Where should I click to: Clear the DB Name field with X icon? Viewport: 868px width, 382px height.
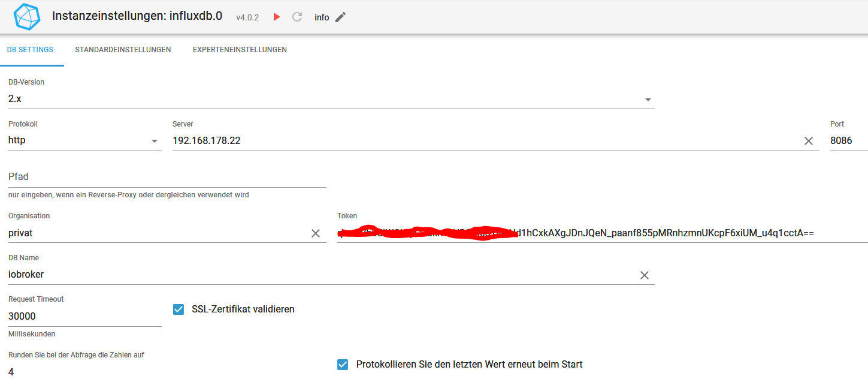645,275
